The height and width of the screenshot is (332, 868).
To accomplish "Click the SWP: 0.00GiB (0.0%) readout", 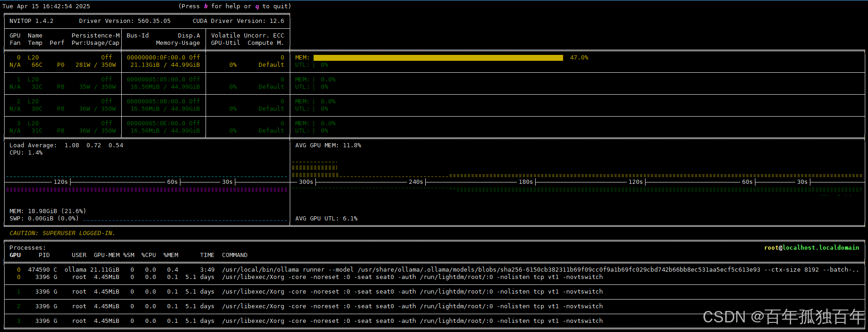I will pyautogui.click(x=44, y=219).
